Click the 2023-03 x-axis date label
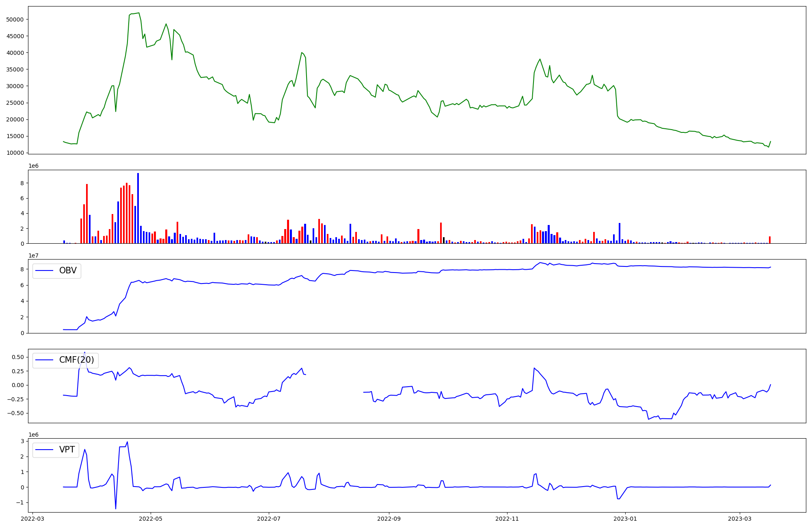The image size is (812, 528). (740, 519)
